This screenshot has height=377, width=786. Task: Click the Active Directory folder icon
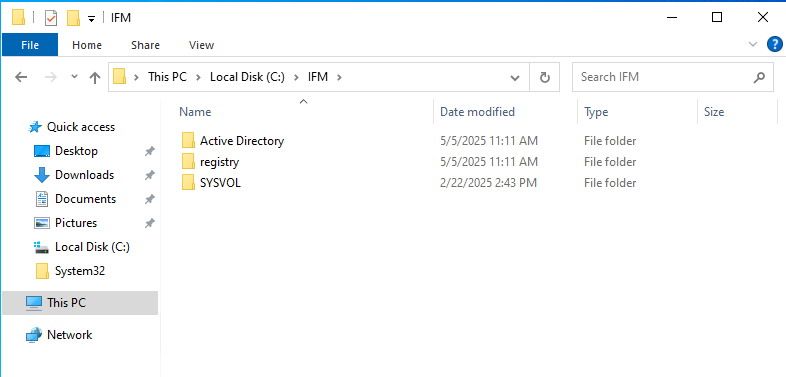(188, 140)
